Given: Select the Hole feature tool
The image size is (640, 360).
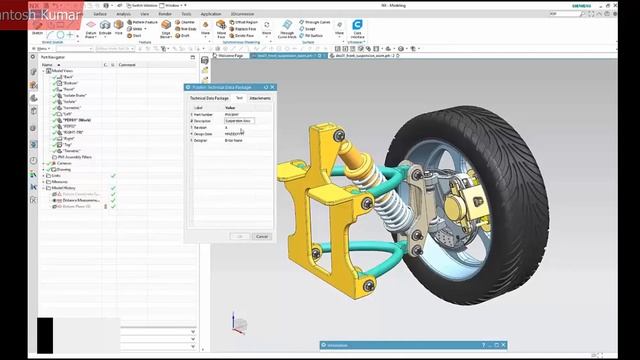Looking at the screenshot, I should (118, 27).
